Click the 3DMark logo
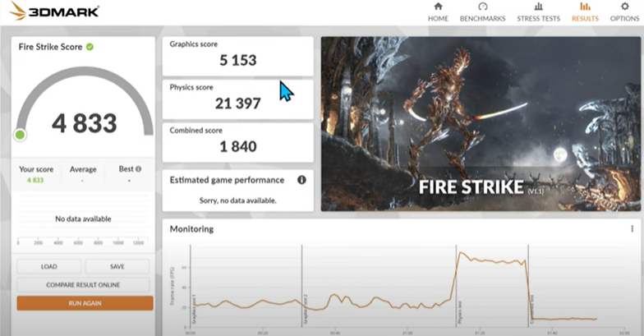This screenshot has width=644, height=336. pyautogui.click(x=53, y=11)
